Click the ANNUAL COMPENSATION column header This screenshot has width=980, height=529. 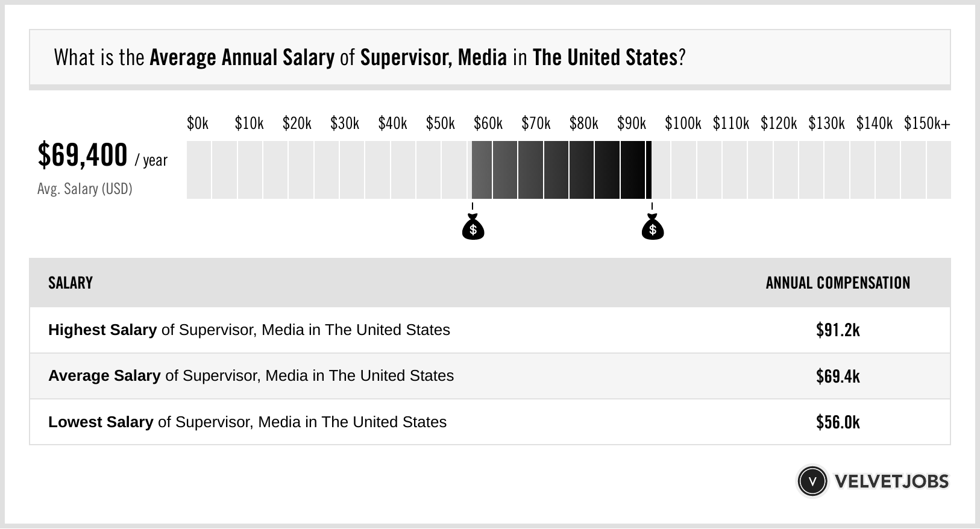[838, 283]
